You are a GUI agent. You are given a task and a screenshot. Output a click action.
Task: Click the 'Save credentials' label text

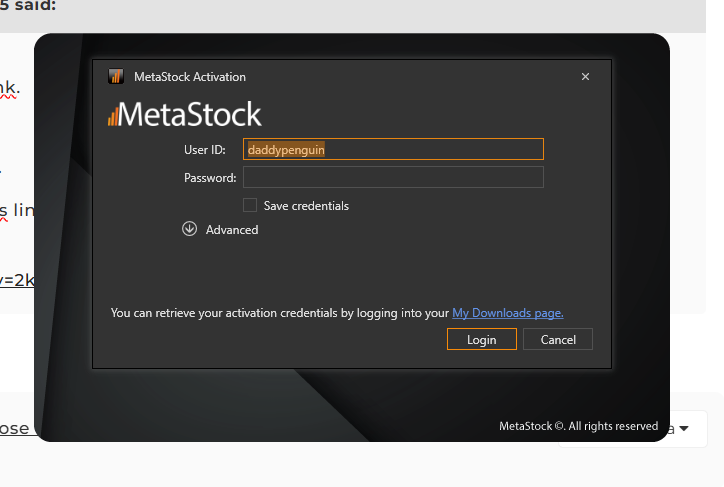(x=306, y=206)
